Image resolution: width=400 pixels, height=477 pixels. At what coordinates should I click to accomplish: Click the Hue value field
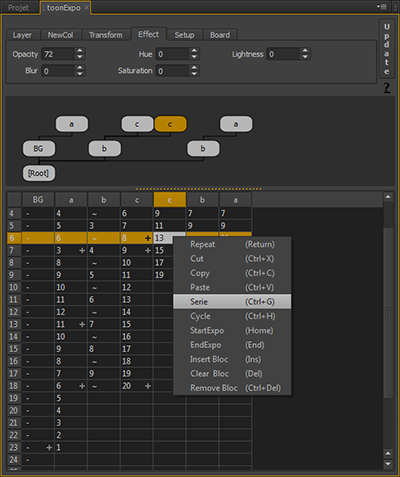point(173,54)
